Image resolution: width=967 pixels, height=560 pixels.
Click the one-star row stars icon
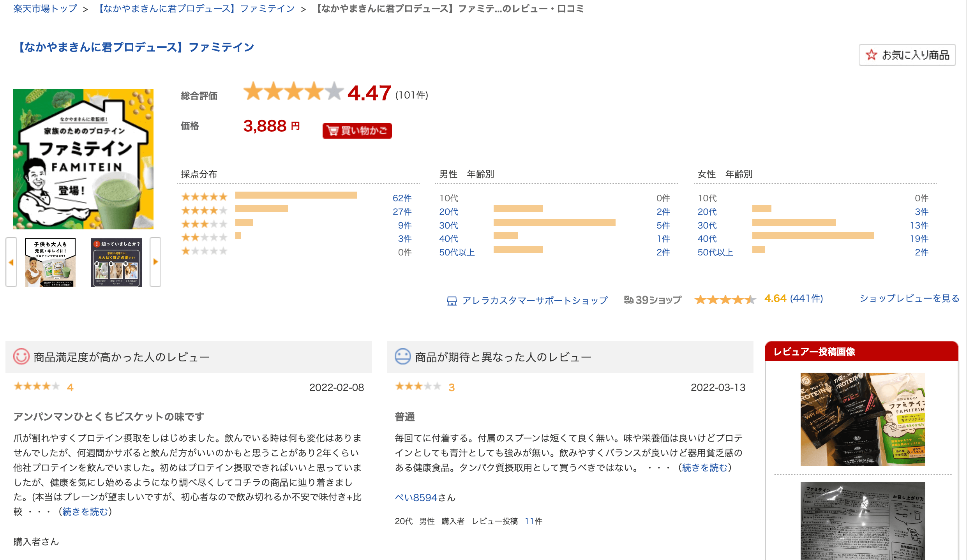[x=204, y=251]
